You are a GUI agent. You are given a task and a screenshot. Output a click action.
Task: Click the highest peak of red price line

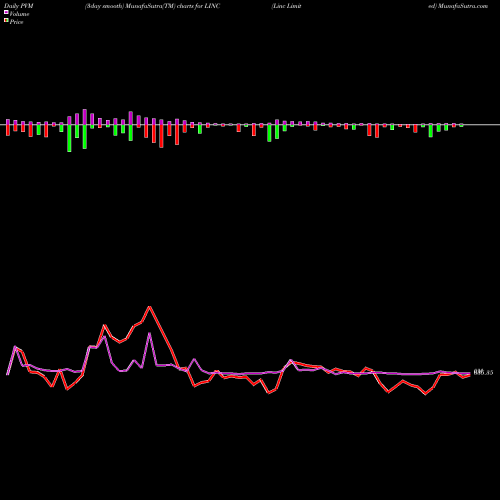click(x=150, y=307)
